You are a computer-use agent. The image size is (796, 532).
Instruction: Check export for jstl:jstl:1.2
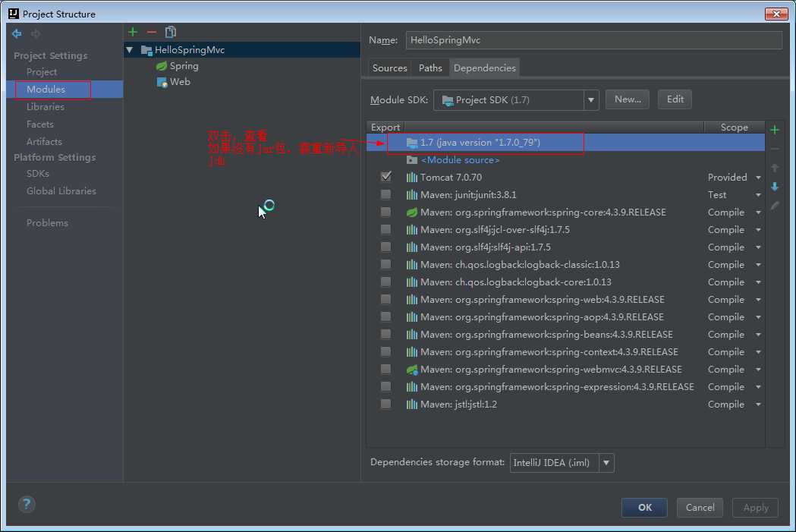pos(385,404)
